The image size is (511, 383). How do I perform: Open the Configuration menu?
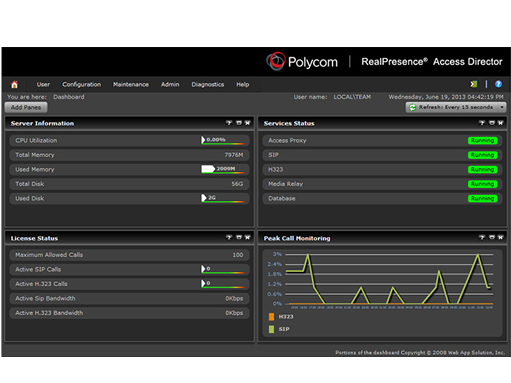click(82, 84)
